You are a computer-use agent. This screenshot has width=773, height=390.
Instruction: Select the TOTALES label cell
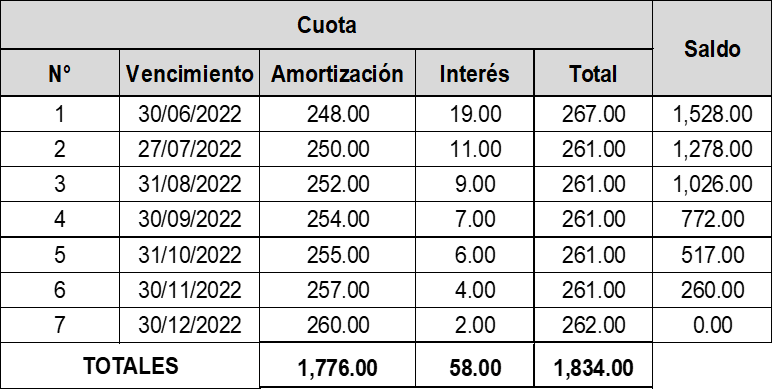click(130, 366)
